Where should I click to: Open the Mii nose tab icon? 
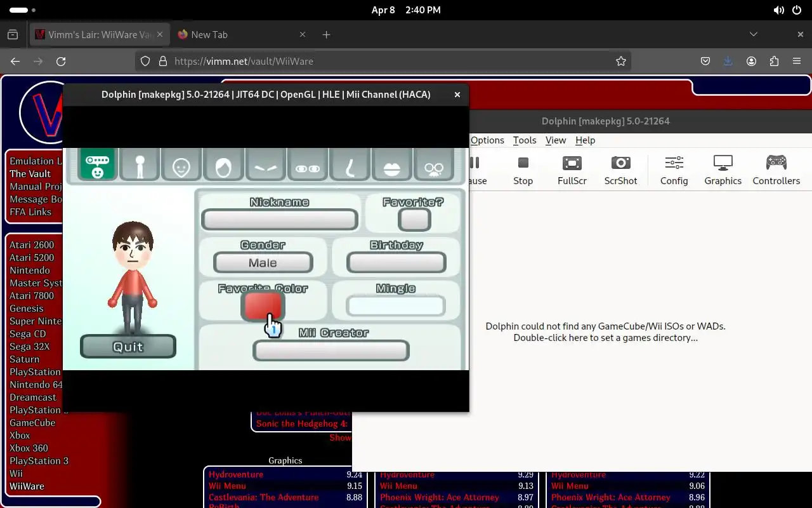click(x=350, y=165)
